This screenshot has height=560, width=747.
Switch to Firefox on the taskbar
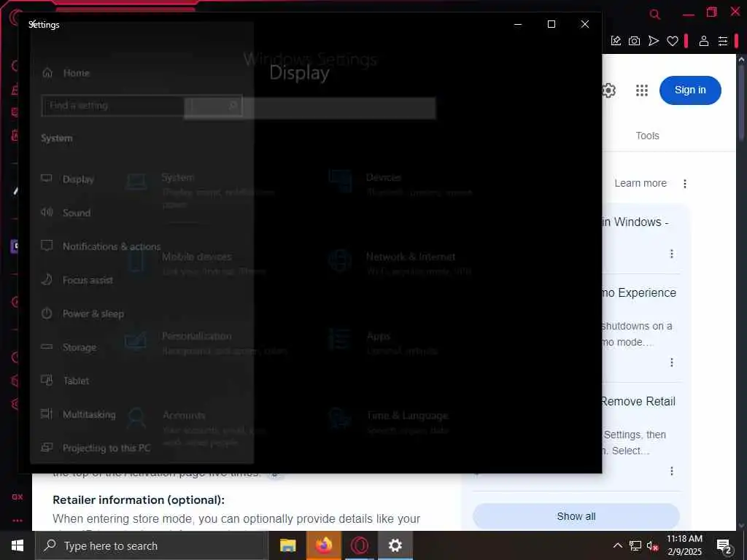click(323, 545)
